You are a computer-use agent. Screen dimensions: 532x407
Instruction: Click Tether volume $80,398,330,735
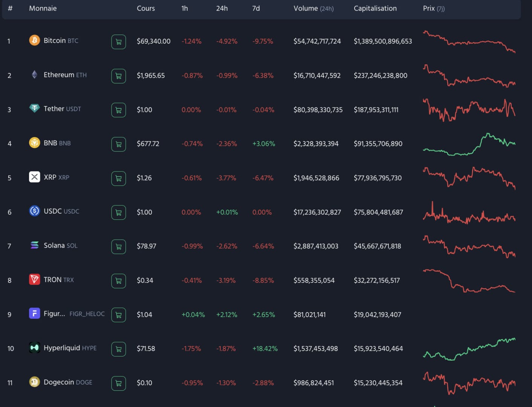318,110
